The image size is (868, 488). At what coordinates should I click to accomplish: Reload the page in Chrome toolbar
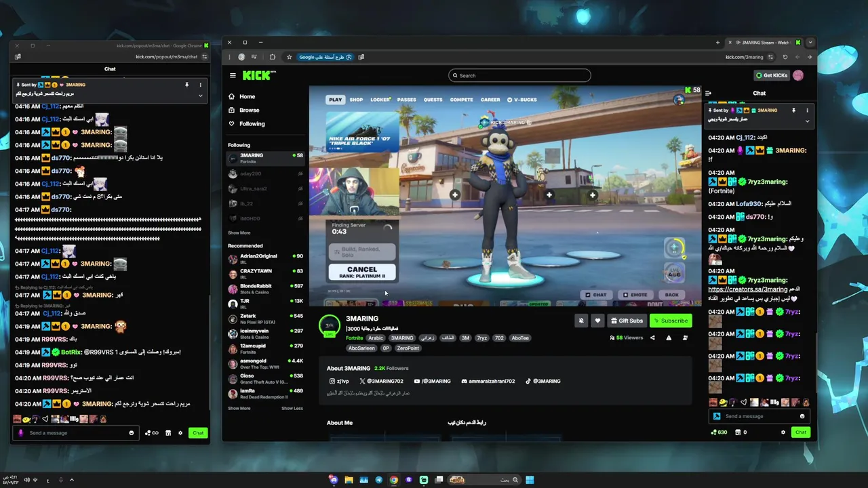785,57
